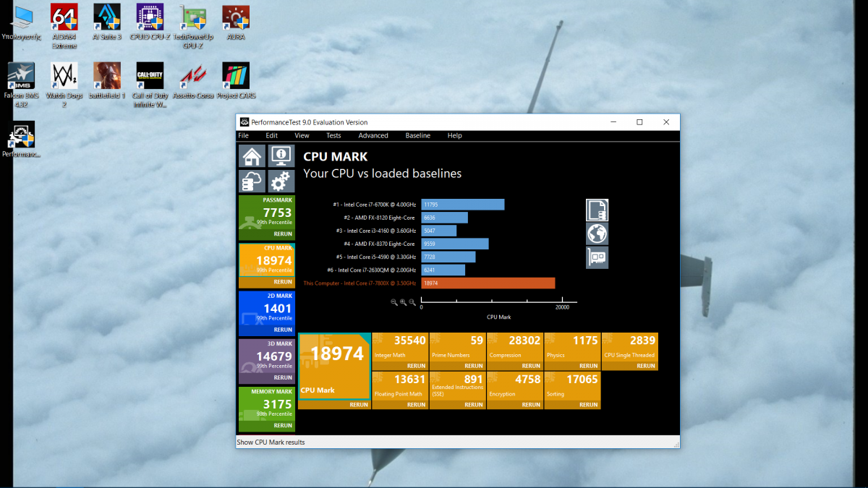Click RERUN on the sidebar CPU MARK tile
Screen dimensions: 868x488
pos(283,282)
